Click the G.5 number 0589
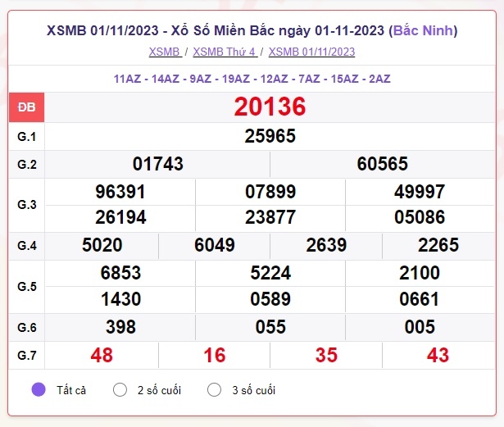The width and height of the screenshot is (504, 427). tap(270, 299)
